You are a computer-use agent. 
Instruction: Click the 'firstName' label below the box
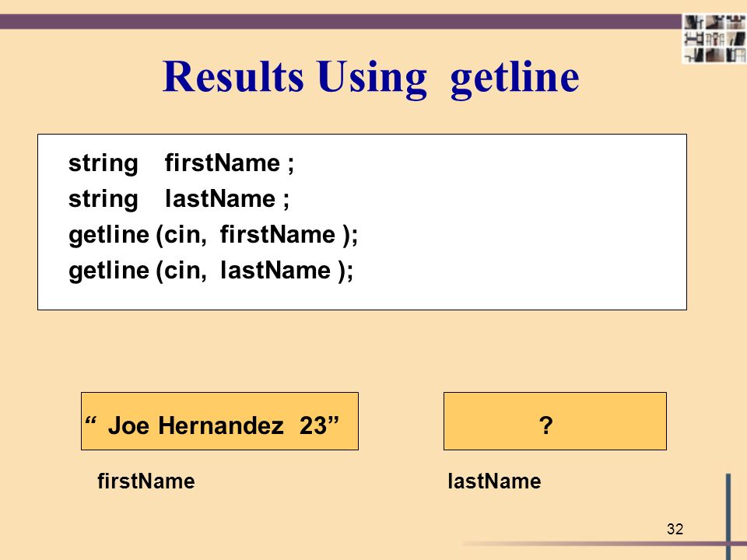[x=146, y=481]
